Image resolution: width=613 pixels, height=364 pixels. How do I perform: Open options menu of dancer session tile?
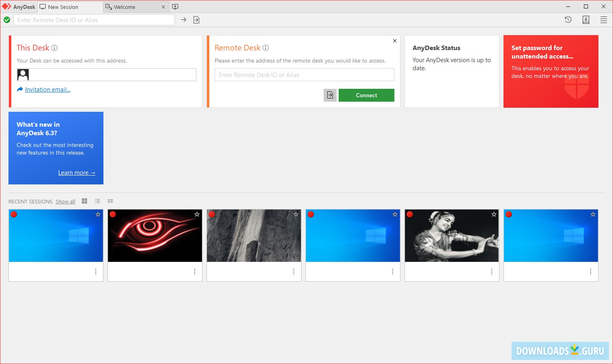492,272
